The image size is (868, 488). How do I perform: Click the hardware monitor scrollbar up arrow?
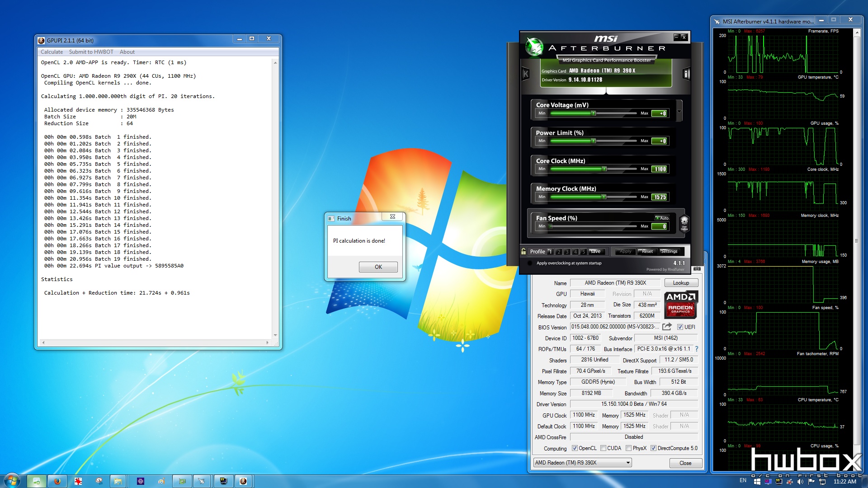857,33
